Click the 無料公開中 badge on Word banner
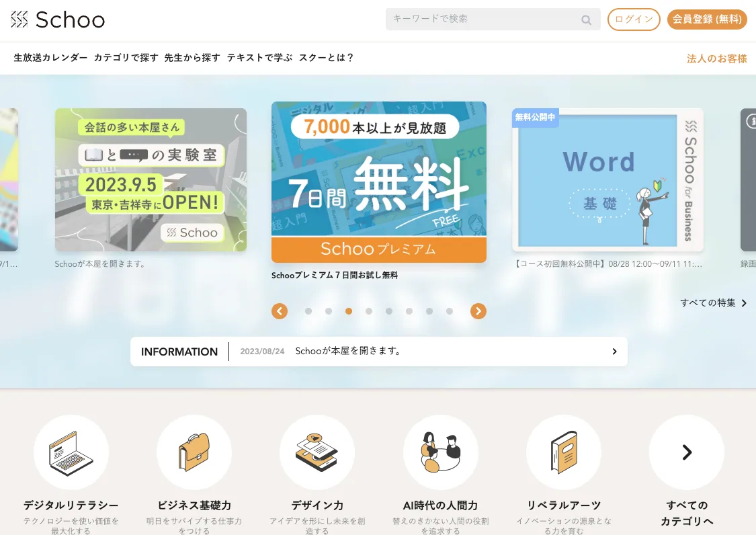The height and width of the screenshot is (535, 756). coord(535,117)
